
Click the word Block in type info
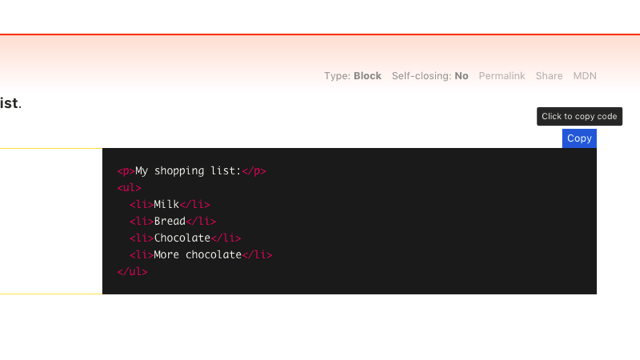[x=367, y=76]
